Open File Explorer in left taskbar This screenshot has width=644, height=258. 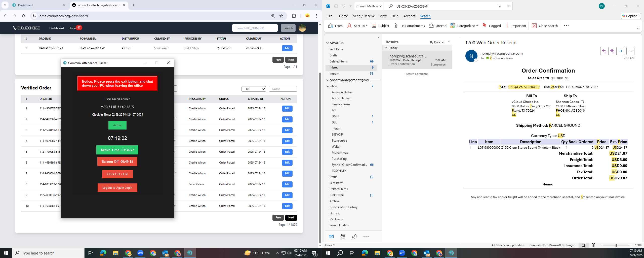tap(115, 253)
